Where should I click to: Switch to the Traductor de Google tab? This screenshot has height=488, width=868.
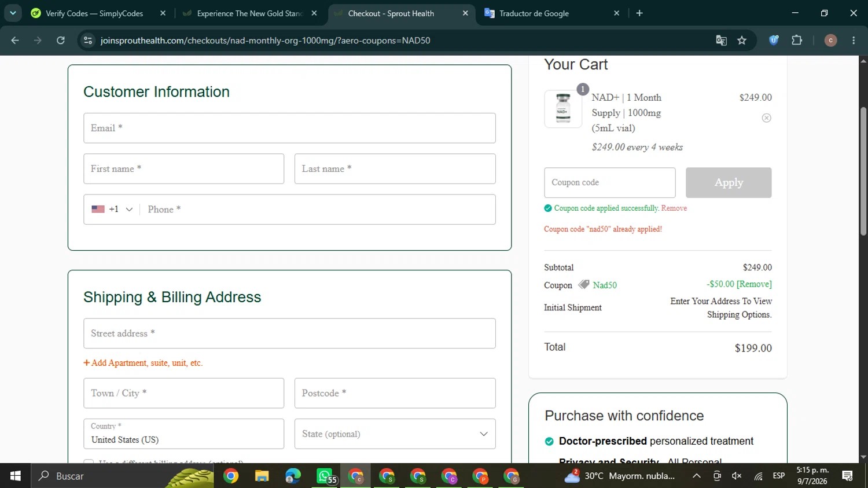click(552, 13)
